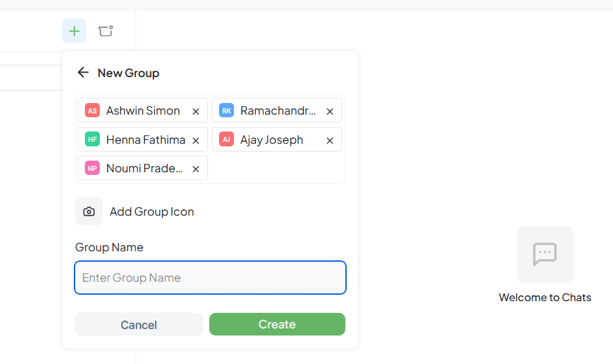Click the NP avatar badge
613x364 pixels.
[x=92, y=168]
